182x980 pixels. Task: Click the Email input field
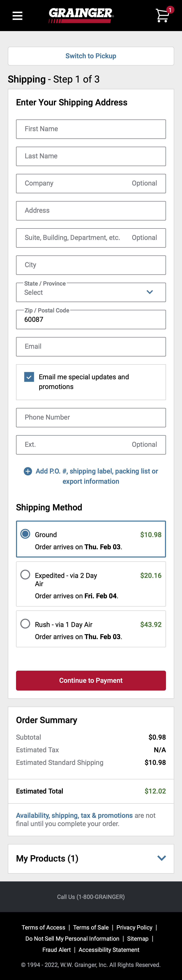click(x=91, y=347)
